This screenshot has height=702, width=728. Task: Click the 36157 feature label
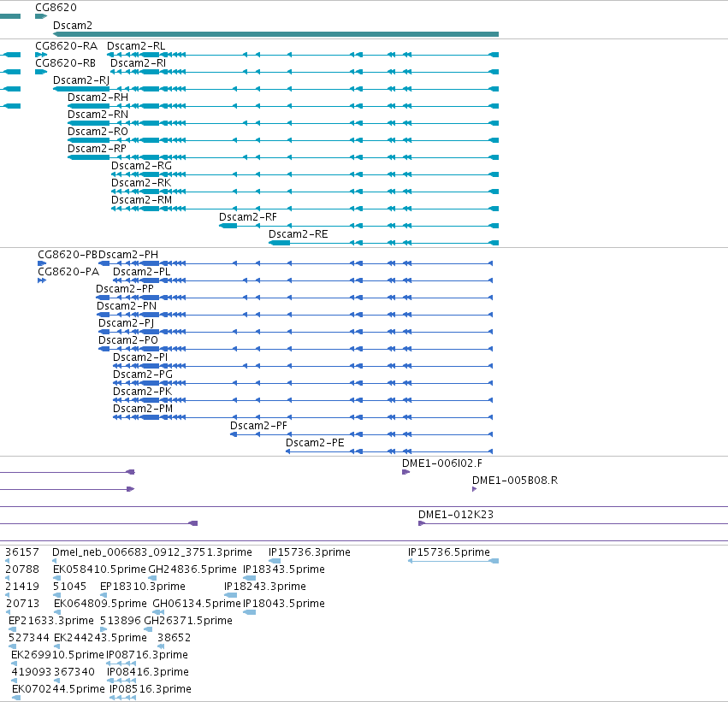click(22, 552)
